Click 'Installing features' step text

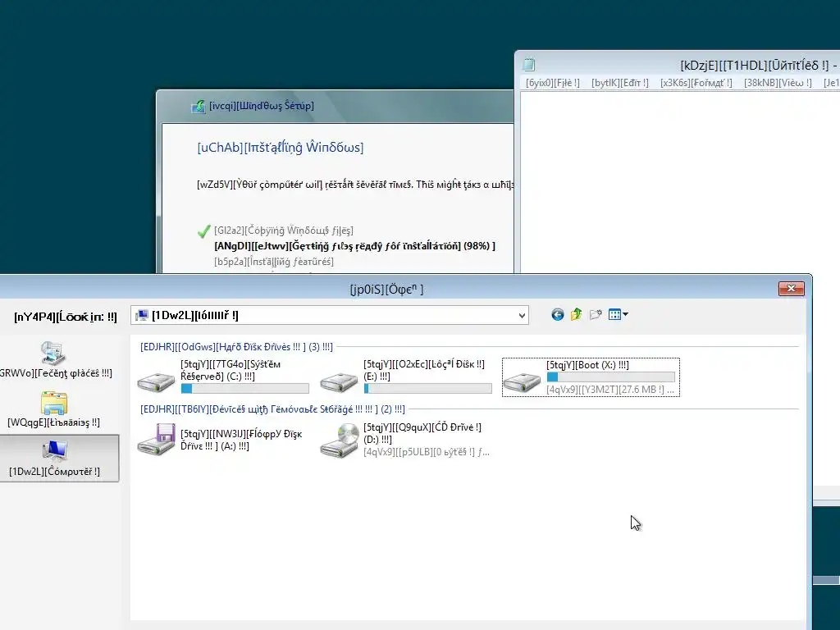274,262
